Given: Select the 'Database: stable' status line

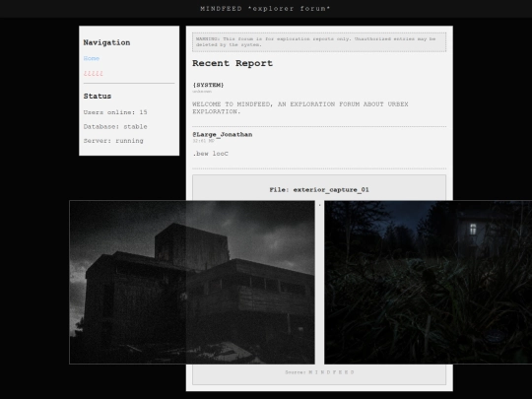Looking at the screenshot, I should click(x=115, y=126).
